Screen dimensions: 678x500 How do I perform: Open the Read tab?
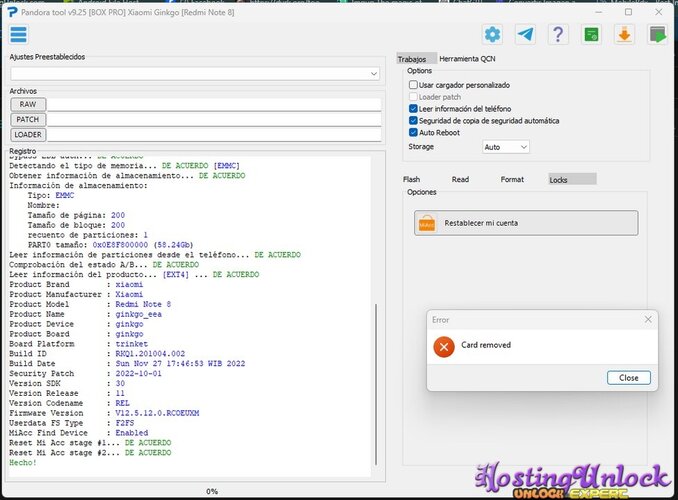(x=460, y=179)
